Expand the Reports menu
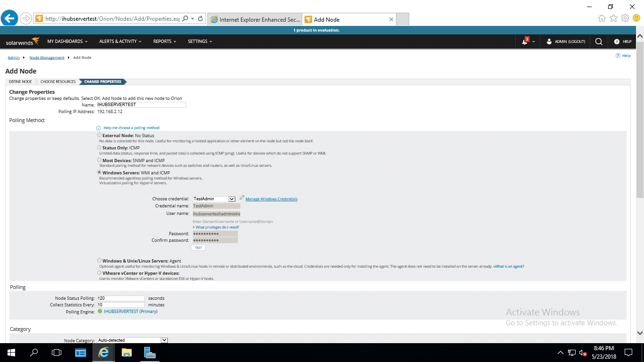This screenshot has height=362, width=644. [x=165, y=41]
